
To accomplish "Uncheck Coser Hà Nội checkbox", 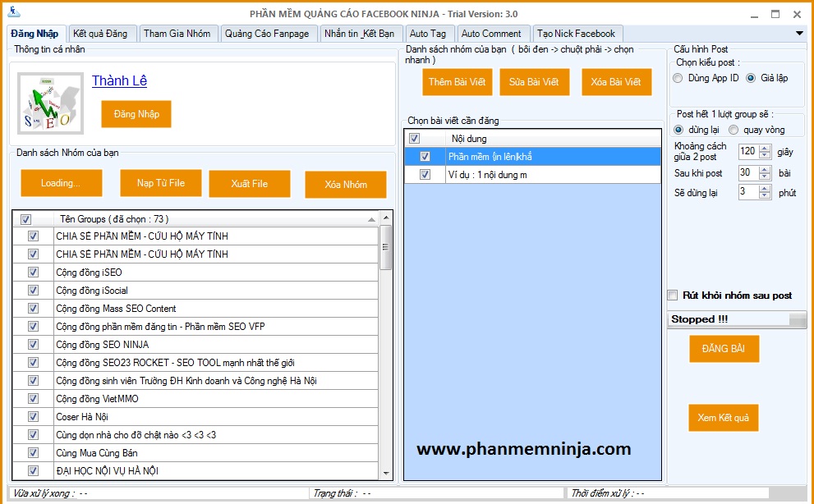I will click(33, 417).
